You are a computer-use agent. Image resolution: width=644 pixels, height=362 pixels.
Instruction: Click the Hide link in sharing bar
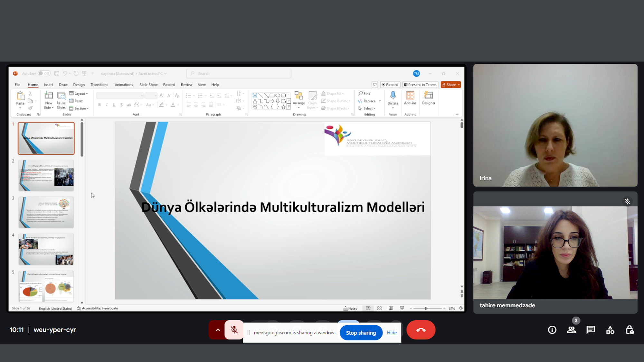[392, 333]
